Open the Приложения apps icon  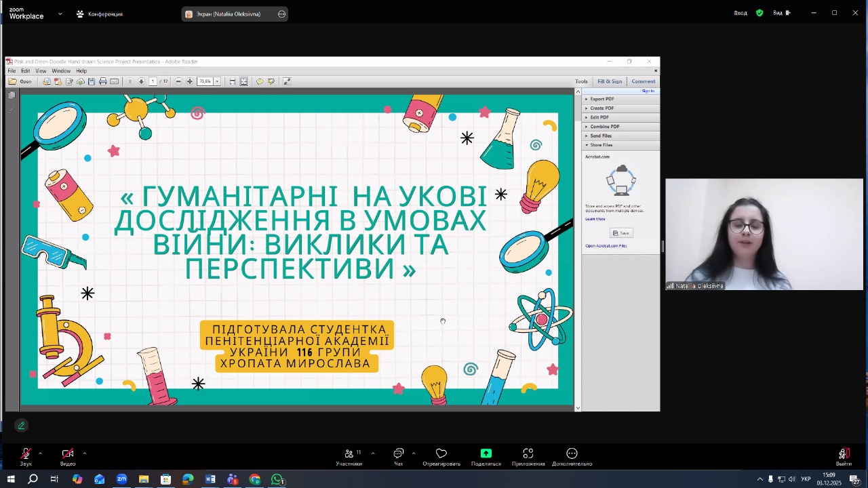point(528,453)
